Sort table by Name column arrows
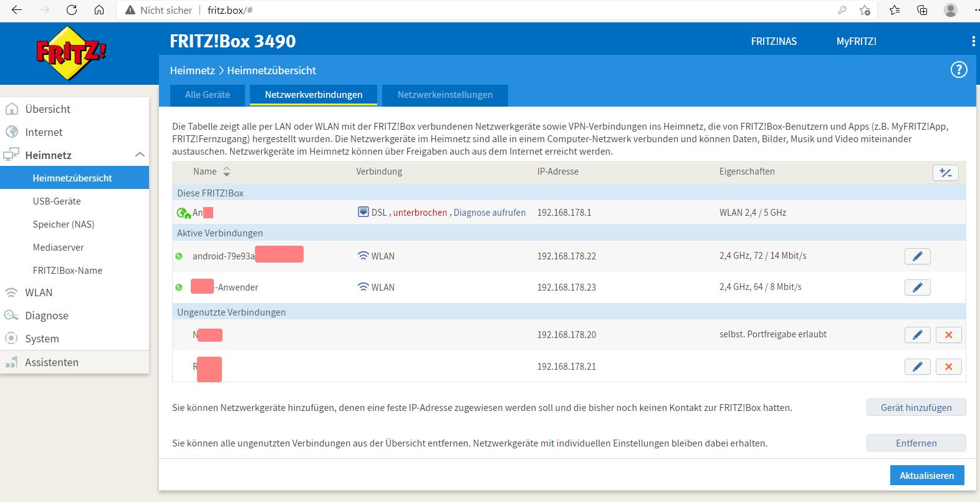 (226, 171)
